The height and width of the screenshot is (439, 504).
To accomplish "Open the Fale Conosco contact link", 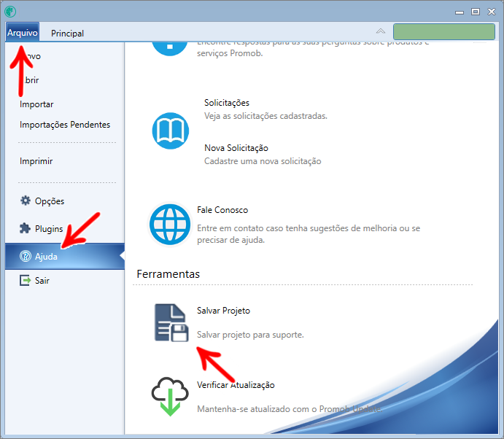I will (x=222, y=210).
